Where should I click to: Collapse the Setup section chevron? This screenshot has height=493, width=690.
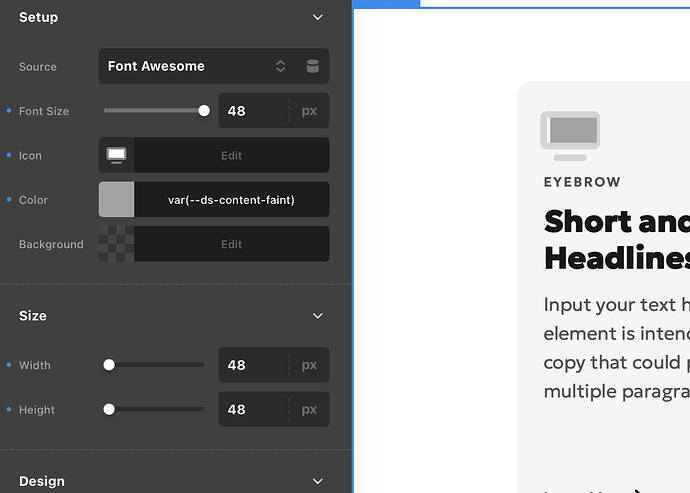point(317,18)
